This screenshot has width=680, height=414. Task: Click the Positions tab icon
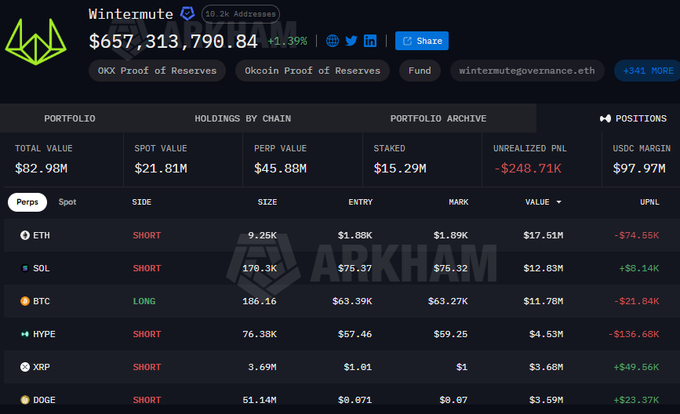605,118
